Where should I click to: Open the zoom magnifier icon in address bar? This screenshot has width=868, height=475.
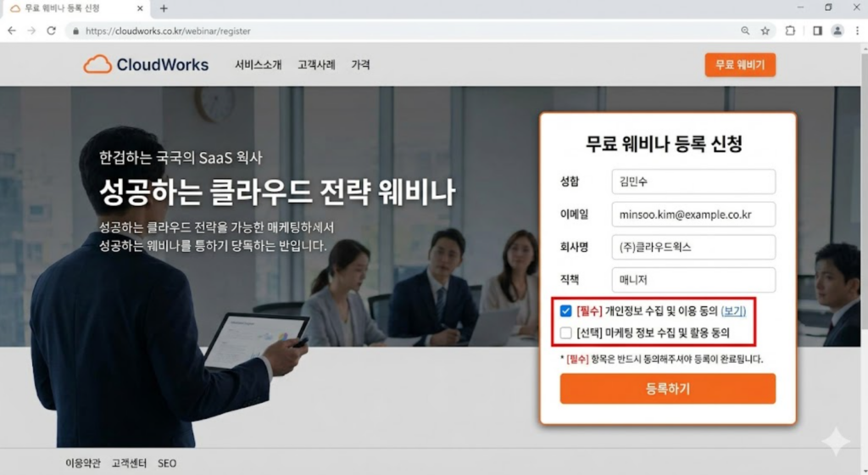[x=745, y=31]
